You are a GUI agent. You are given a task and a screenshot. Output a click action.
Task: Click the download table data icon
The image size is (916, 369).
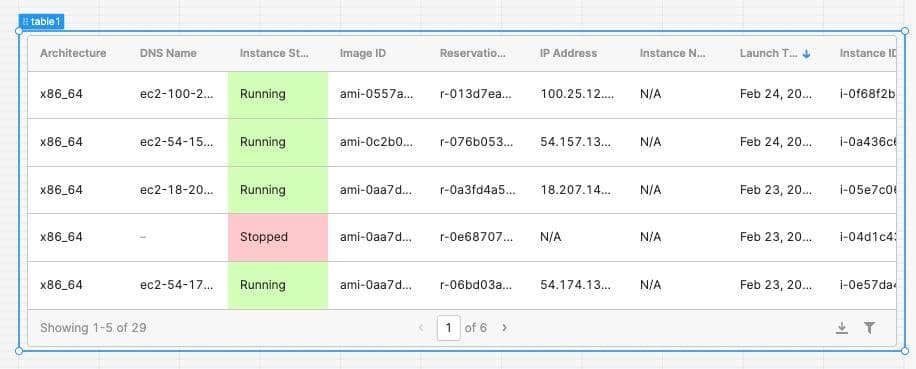tap(841, 328)
